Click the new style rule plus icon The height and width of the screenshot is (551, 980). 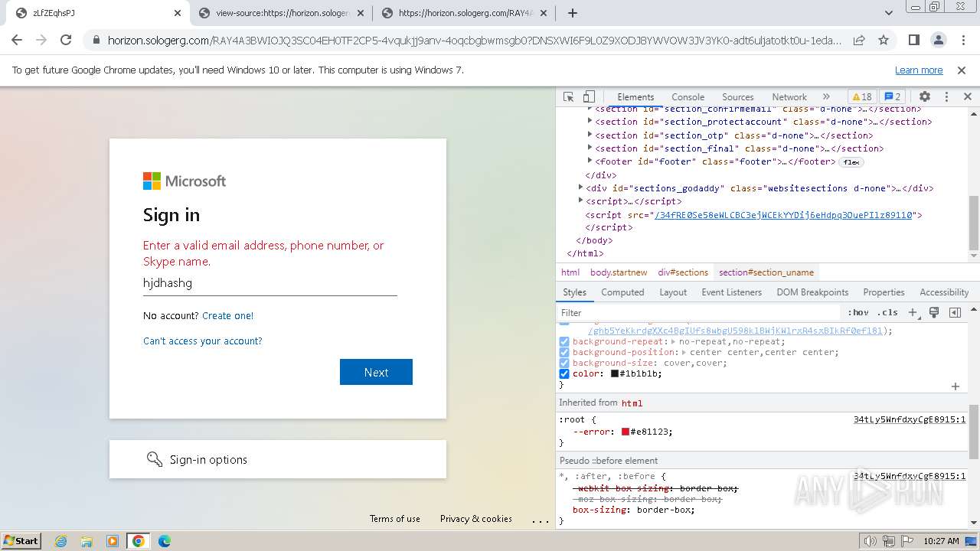[x=913, y=312]
